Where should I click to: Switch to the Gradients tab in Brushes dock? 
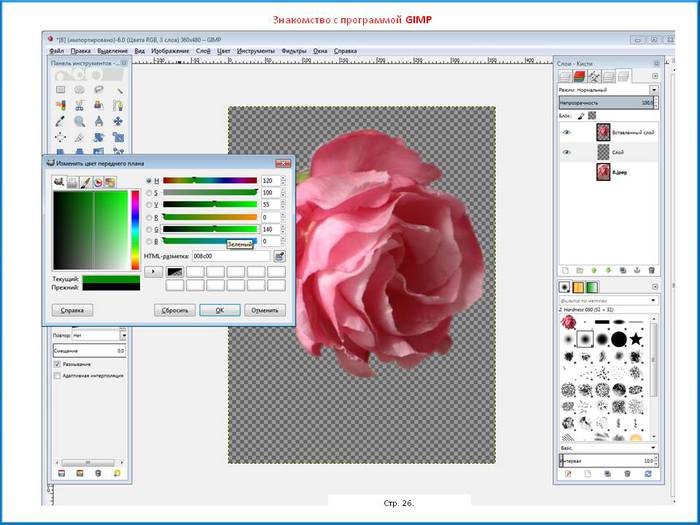point(592,287)
